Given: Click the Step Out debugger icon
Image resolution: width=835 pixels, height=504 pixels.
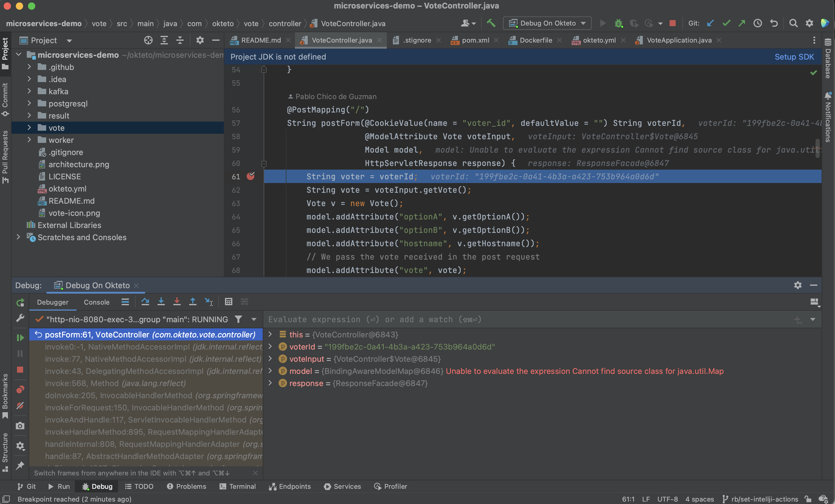Looking at the screenshot, I should coord(193,302).
